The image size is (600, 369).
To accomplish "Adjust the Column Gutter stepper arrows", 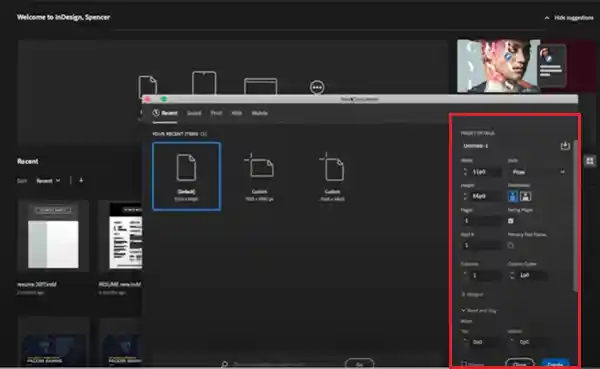I will point(512,275).
